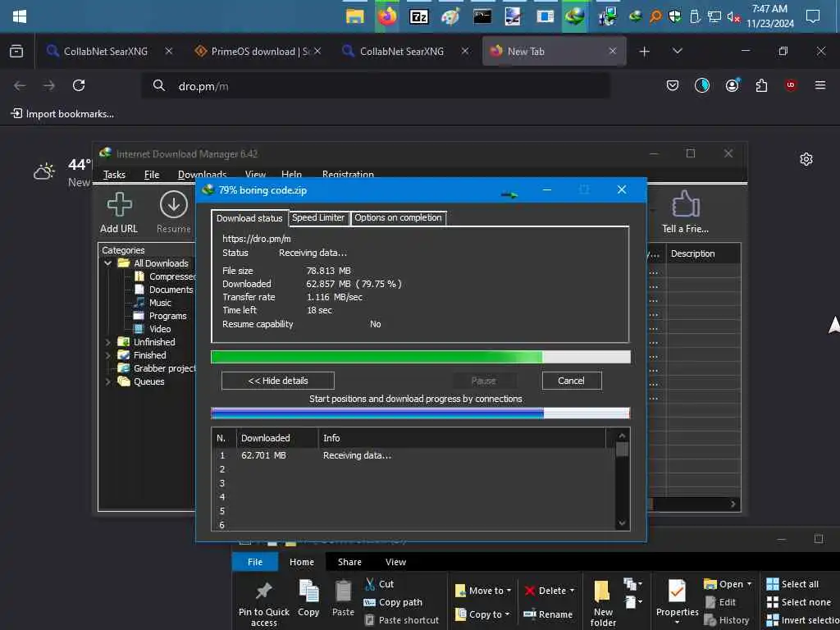Click the connections list vertical scrollbar

[x=622, y=479]
